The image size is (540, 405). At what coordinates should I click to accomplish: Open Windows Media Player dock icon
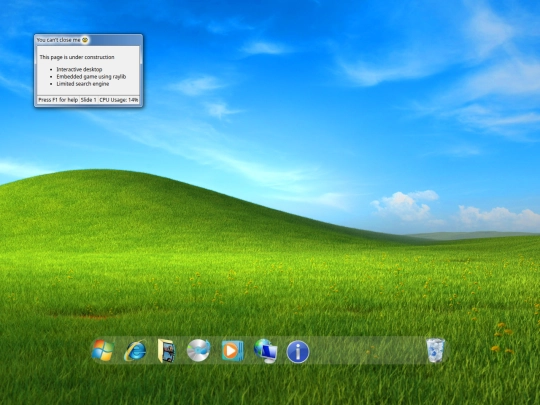232,351
